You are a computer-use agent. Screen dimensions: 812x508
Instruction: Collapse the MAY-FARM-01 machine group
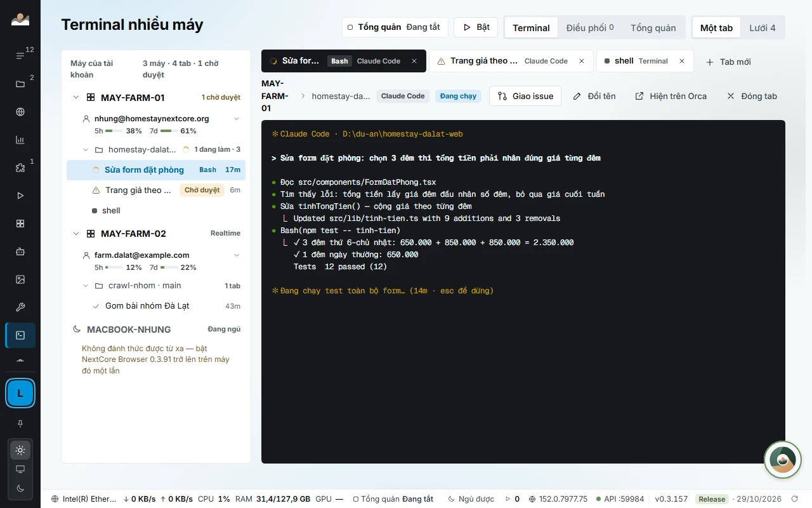tap(76, 98)
